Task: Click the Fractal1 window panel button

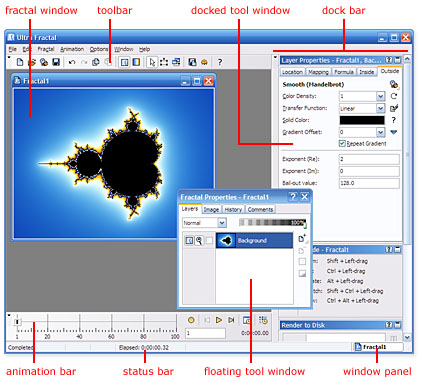Action: (x=377, y=347)
